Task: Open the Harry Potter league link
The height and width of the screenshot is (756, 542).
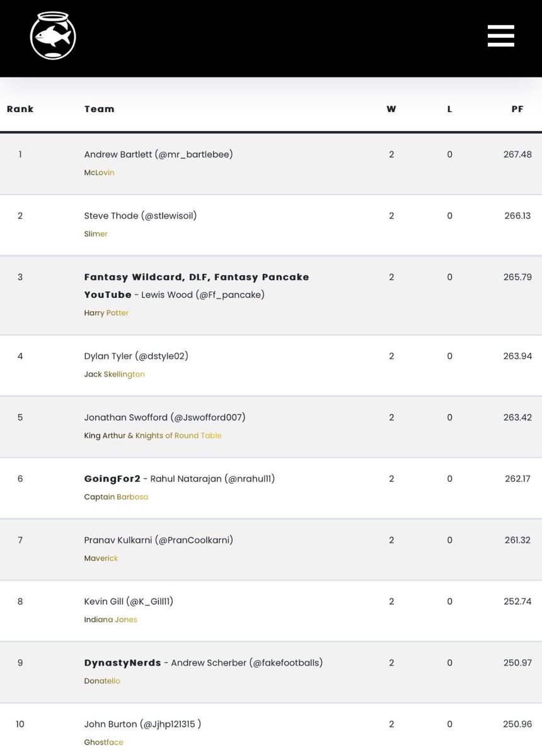Action: pyautogui.click(x=106, y=313)
